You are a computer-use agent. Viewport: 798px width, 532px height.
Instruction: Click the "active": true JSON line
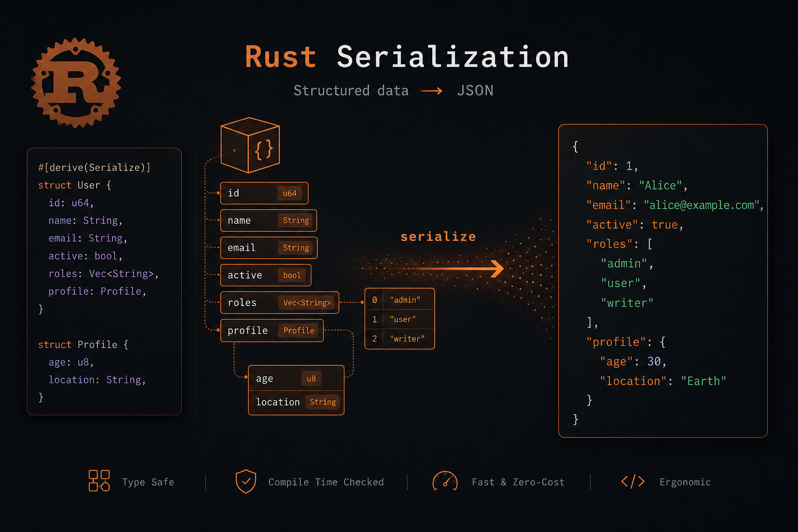pos(635,224)
